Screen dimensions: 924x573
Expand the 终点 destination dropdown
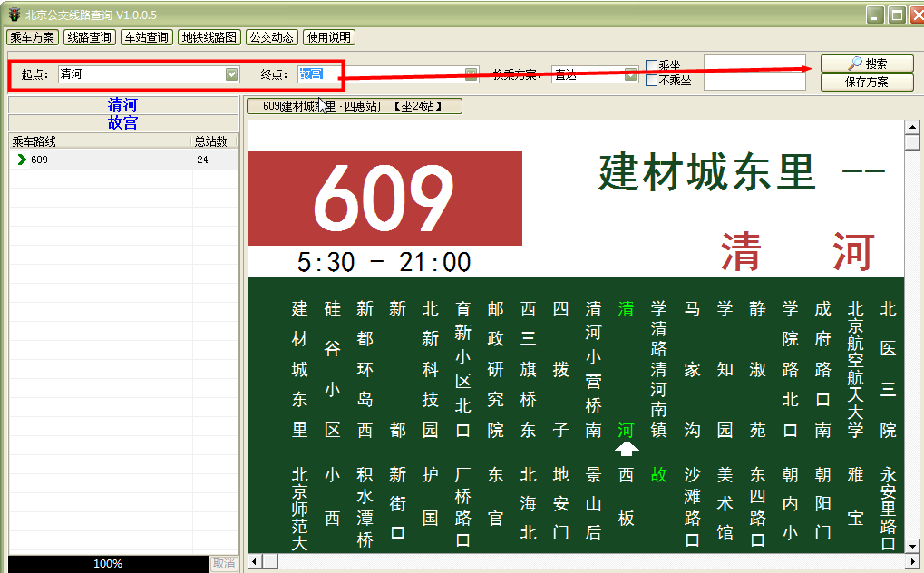tap(472, 74)
